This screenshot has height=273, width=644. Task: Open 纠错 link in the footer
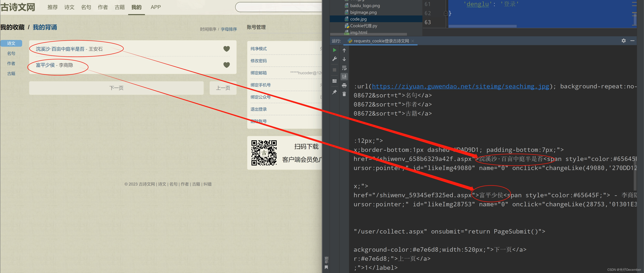(208, 184)
